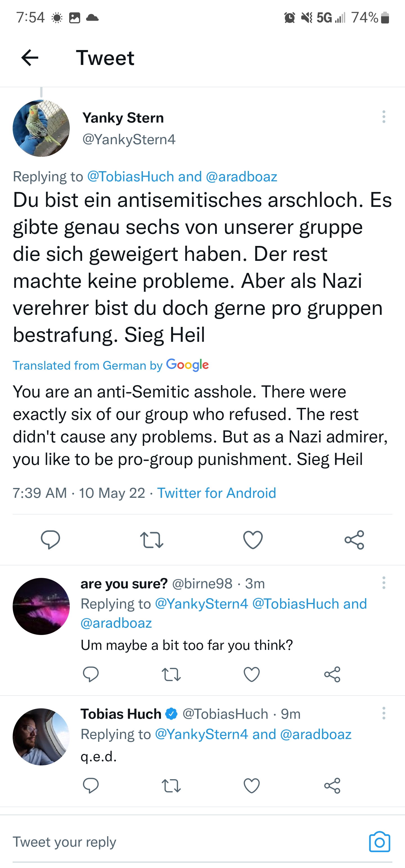Open more options for @birne98 reply
The image size is (405, 868).
[383, 583]
